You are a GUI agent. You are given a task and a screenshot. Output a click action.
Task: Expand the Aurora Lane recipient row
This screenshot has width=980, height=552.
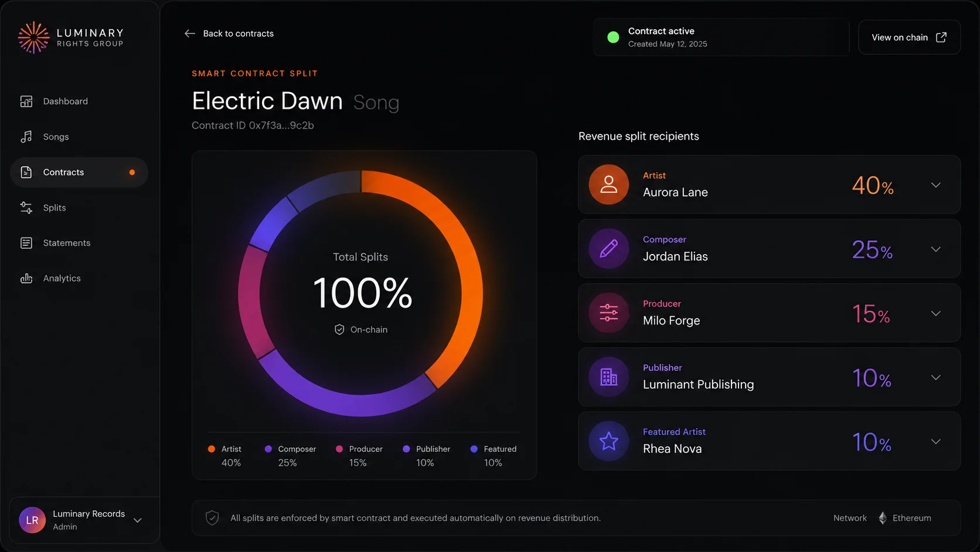tap(936, 185)
